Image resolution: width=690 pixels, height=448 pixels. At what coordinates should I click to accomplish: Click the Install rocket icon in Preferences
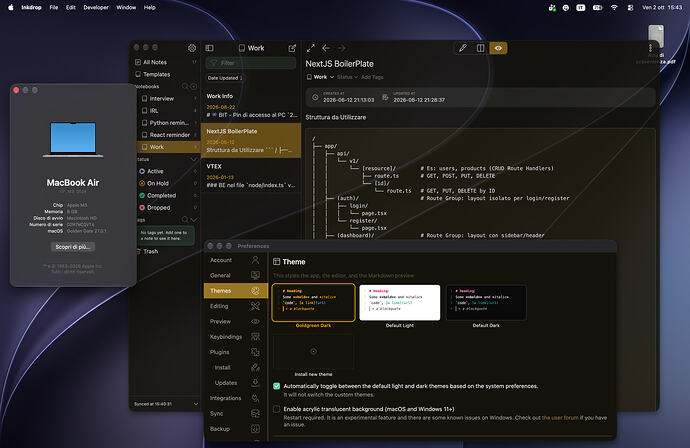[255, 367]
